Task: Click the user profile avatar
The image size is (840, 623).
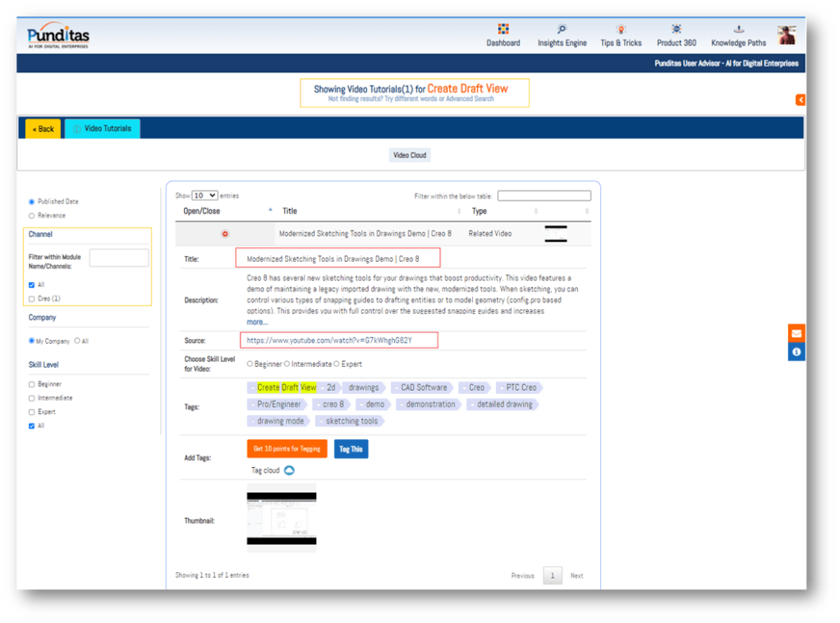Action: 787,35
